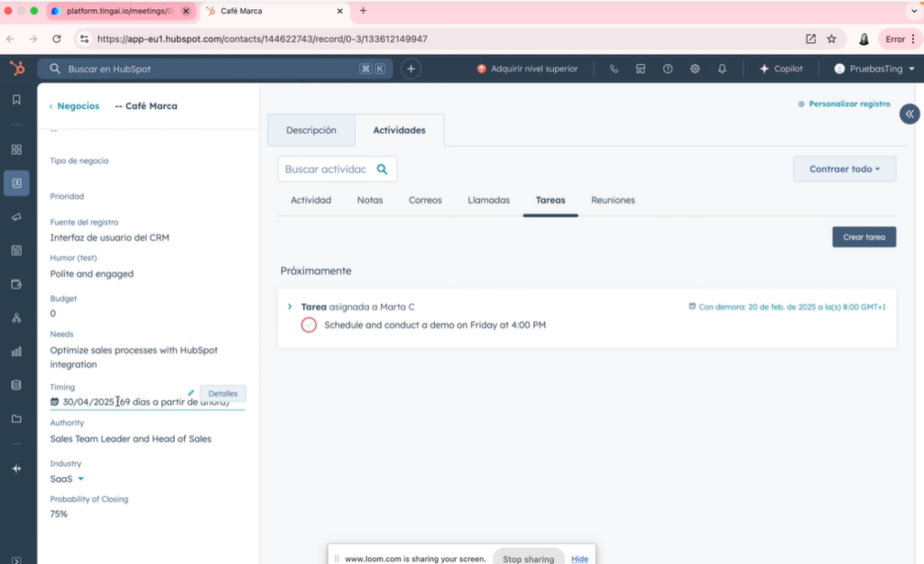Click the Hide link in sharing bar

pos(579,559)
